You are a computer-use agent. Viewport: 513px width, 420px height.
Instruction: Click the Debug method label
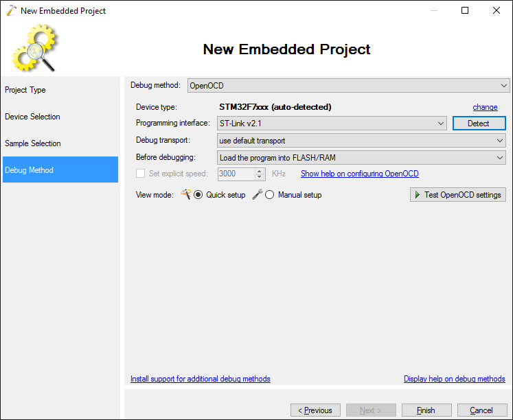[x=155, y=85]
